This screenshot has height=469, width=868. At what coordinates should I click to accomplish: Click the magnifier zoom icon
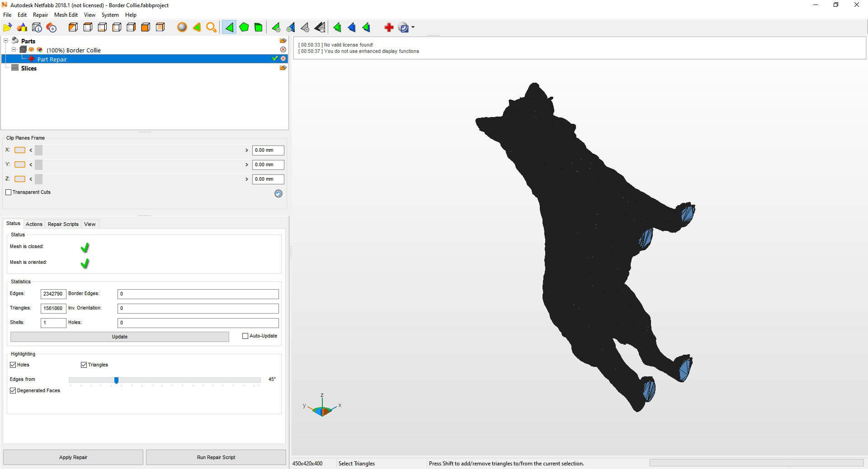click(x=211, y=28)
